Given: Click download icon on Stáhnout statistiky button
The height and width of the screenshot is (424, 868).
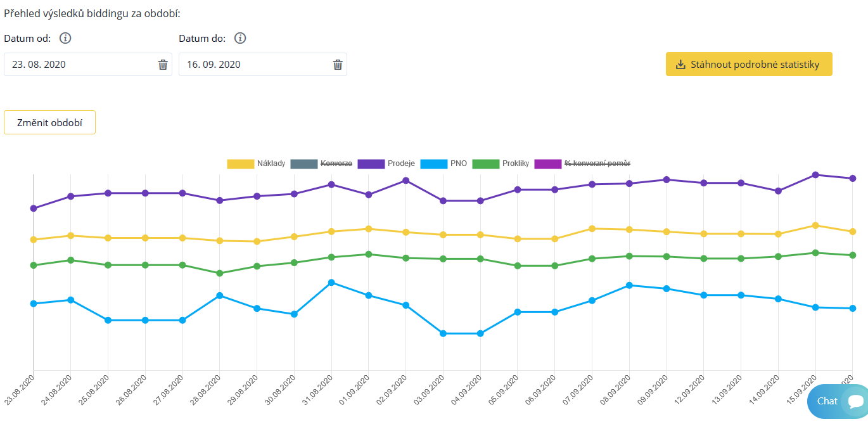Looking at the screenshot, I should (x=681, y=65).
